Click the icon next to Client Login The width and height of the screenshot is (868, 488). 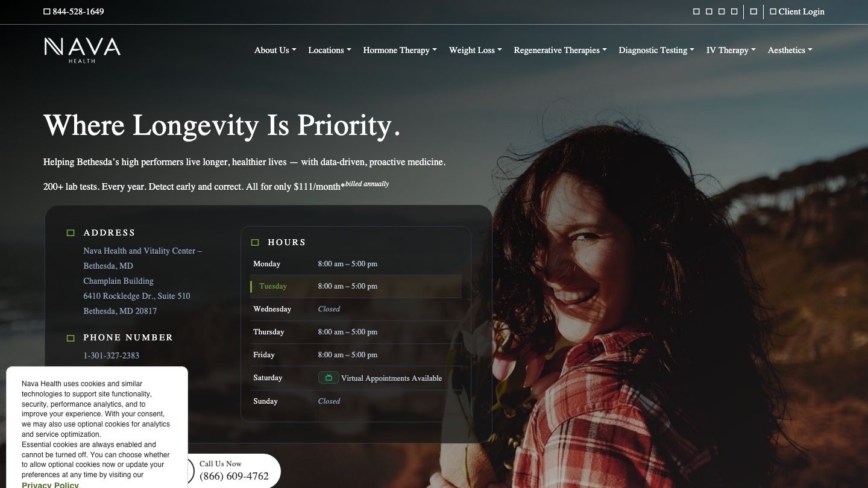[773, 11]
